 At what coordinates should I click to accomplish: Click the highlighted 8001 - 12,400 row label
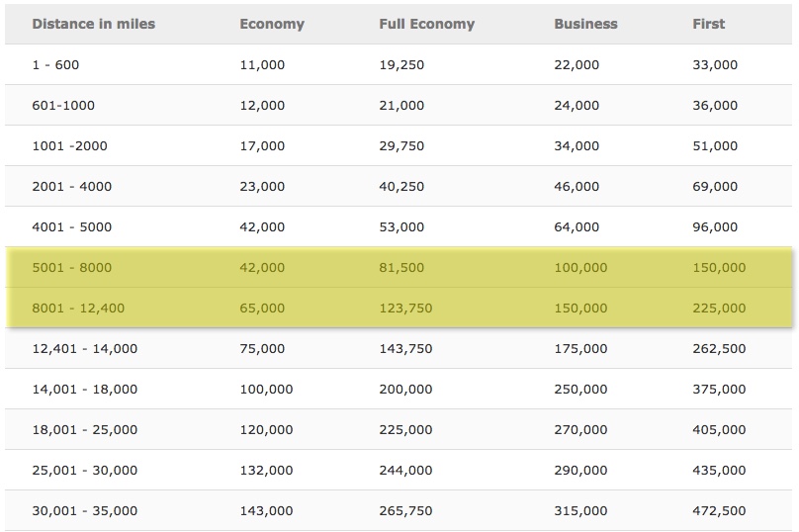[x=78, y=309]
